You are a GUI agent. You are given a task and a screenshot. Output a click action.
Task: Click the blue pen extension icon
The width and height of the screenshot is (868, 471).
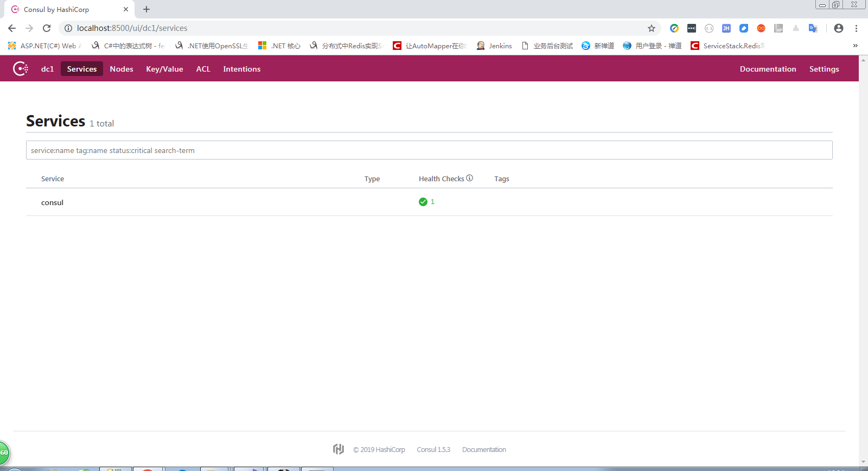(x=744, y=28)
